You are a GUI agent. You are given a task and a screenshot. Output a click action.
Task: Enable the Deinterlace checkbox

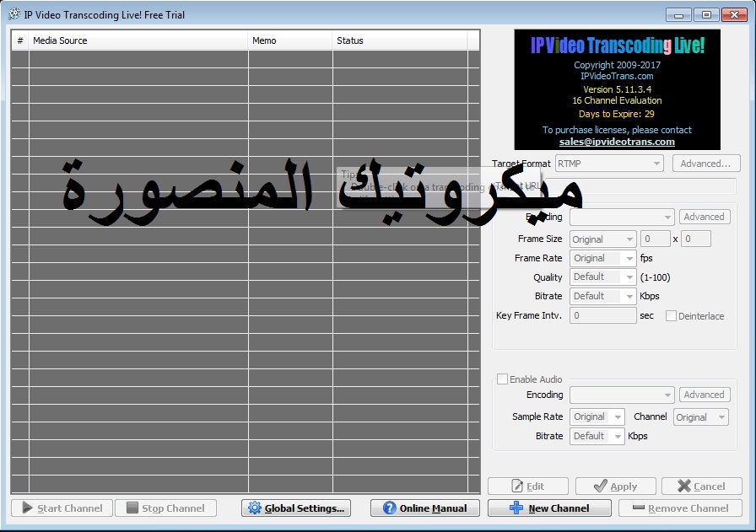coord(672,315)
